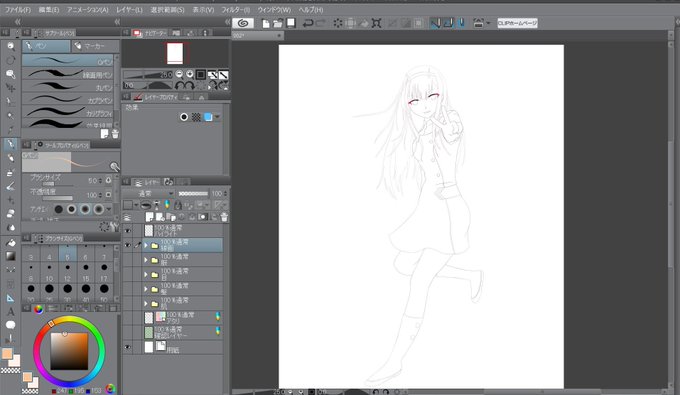
Task: Open the ファイル(F) menu
Action: (x=18, y=10)
